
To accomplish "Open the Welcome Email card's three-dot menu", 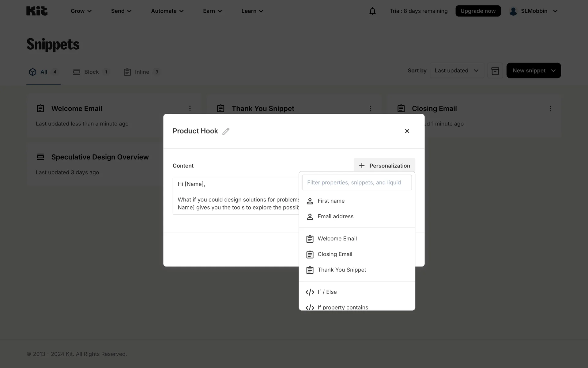I will tap(190, 109).
